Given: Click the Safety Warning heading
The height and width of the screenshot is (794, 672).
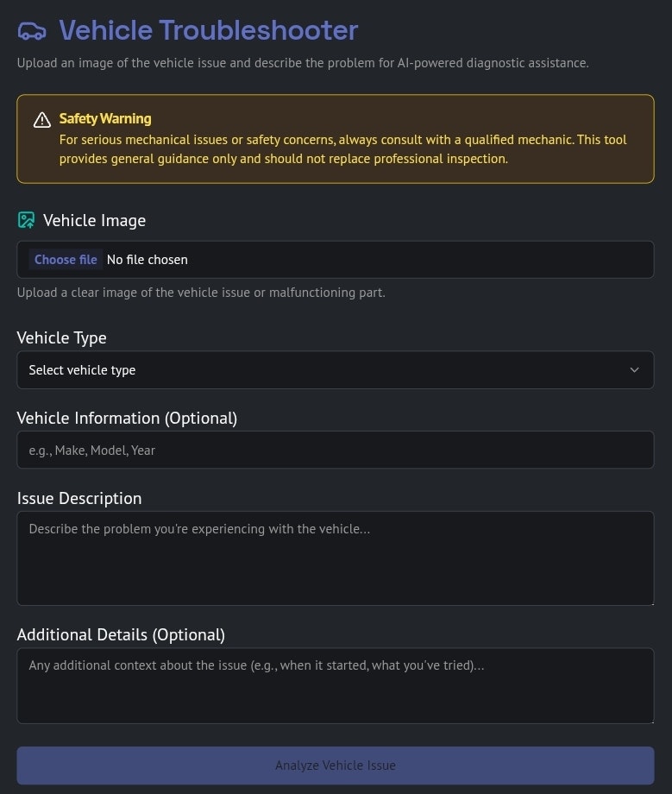Looking at the screenshot, I should click(105, 119).
